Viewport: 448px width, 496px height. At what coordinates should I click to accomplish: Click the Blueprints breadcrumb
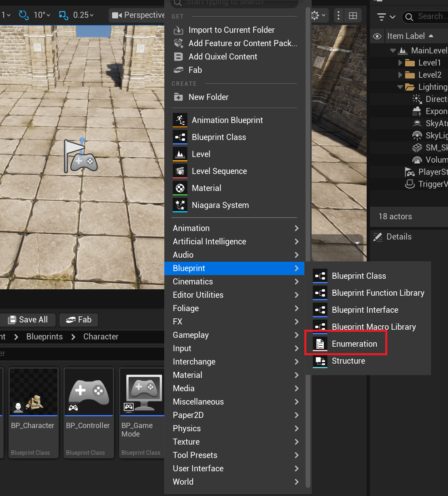tap(45, 337)
